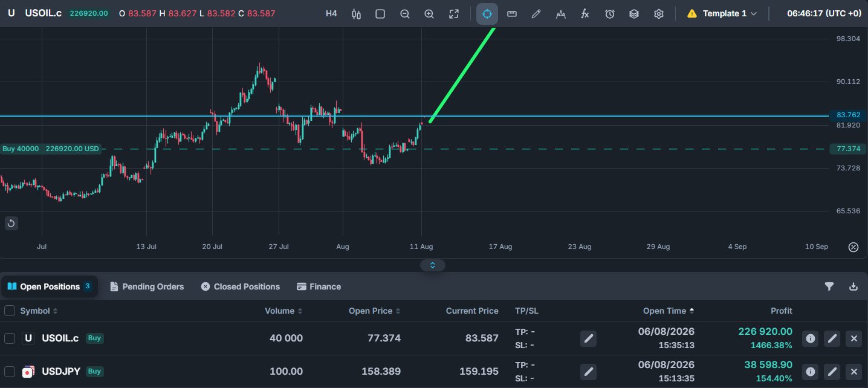
Task: Close the USOIL.c position
Action: click(853, 338)
